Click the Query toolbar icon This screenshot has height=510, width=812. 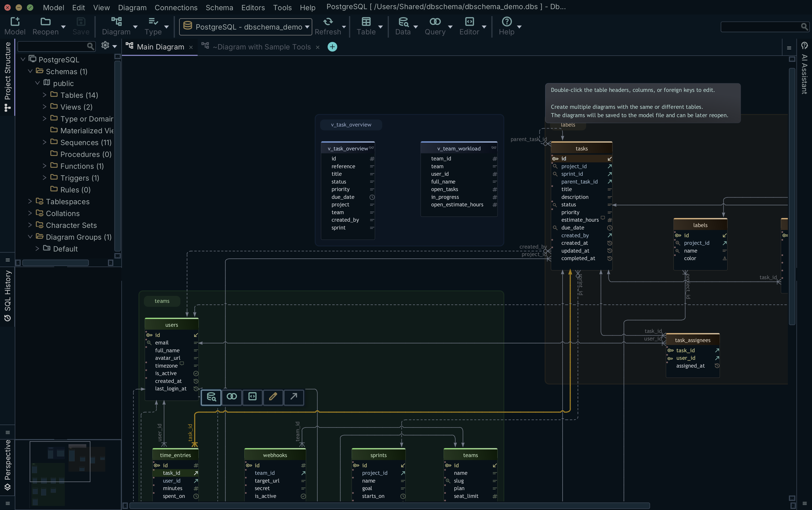click(x=435, y=21)
